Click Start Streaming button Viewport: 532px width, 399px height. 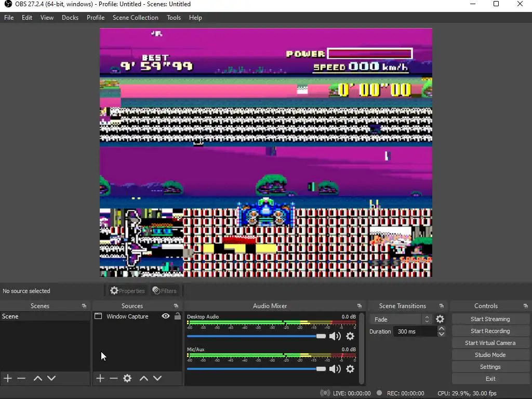[x=490, y=319]
